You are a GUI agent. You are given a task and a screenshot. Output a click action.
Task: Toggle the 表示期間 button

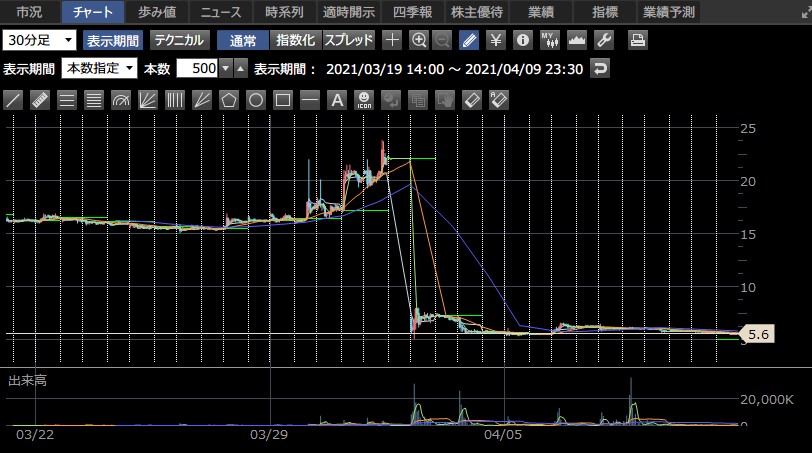[113, 40]
